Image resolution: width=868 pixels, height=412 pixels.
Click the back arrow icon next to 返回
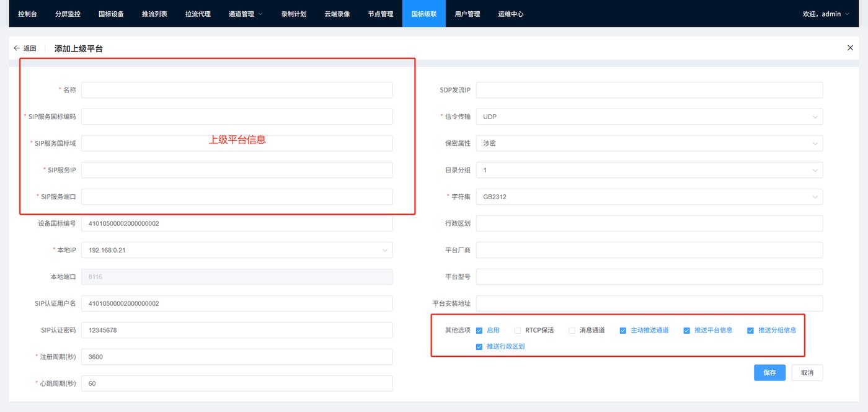17,48
